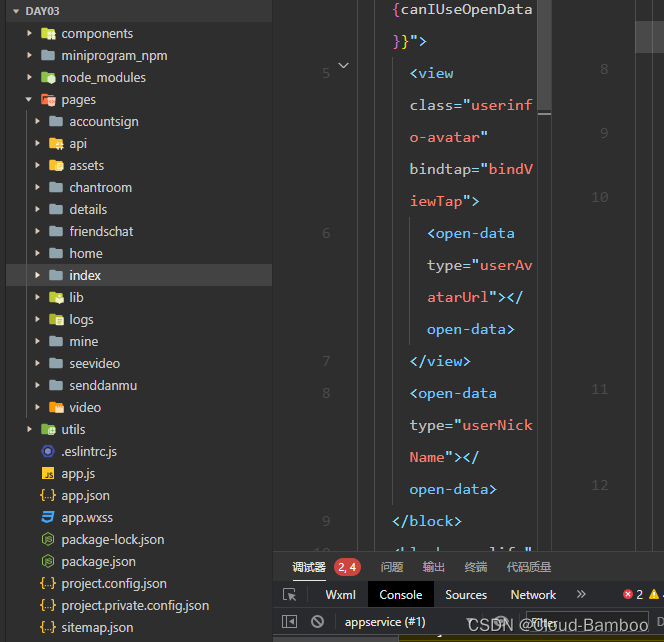Collapse the DAY03 project root

click(x=16, y=11)
